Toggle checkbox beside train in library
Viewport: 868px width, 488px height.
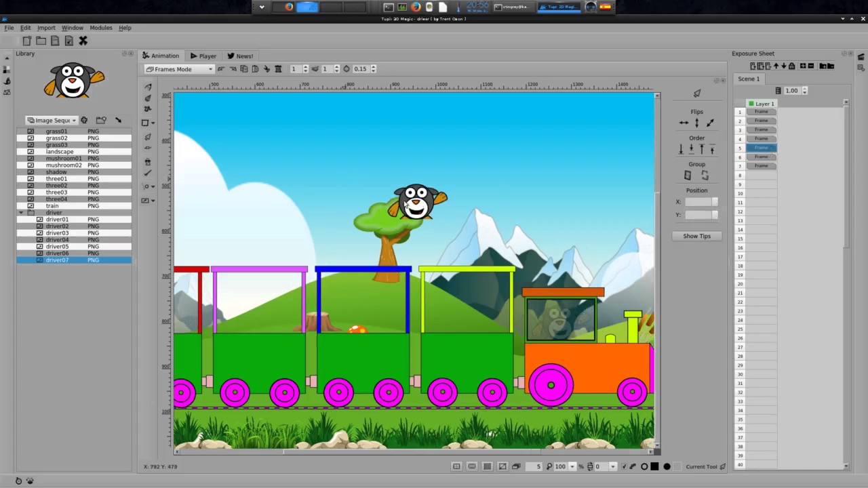point(31,205)
